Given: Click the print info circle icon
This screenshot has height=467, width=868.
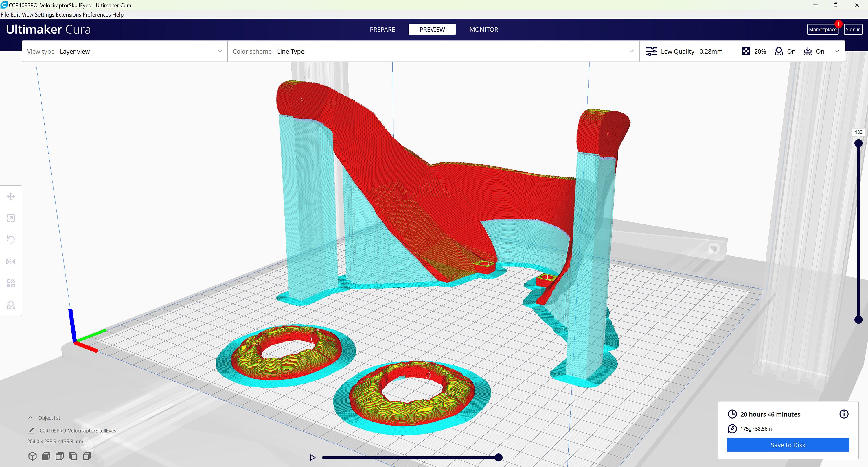Looking at the screenshot, I should (x=844, y=414).
